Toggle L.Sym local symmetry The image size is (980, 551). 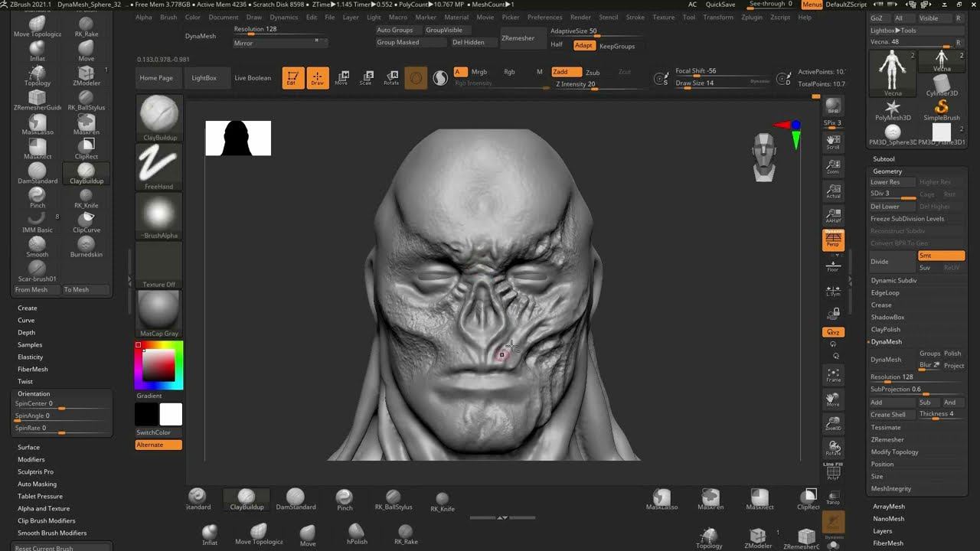coord(833,291)
